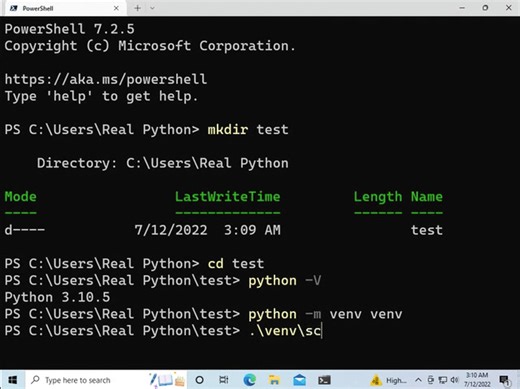Open the new tab profile dropdown
Screen dimensions: 520x389
click(152, 8)
